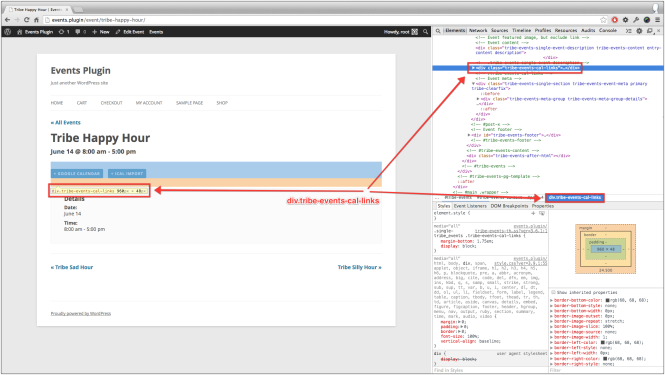Open the Audits DevTools tab

click(588, 31)
